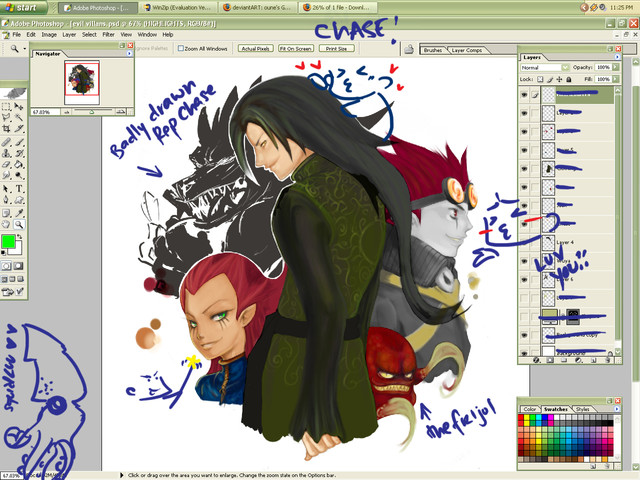Switch to the Styles tab
The height and width of the screenshot is (480, 640).
[582, 409]
